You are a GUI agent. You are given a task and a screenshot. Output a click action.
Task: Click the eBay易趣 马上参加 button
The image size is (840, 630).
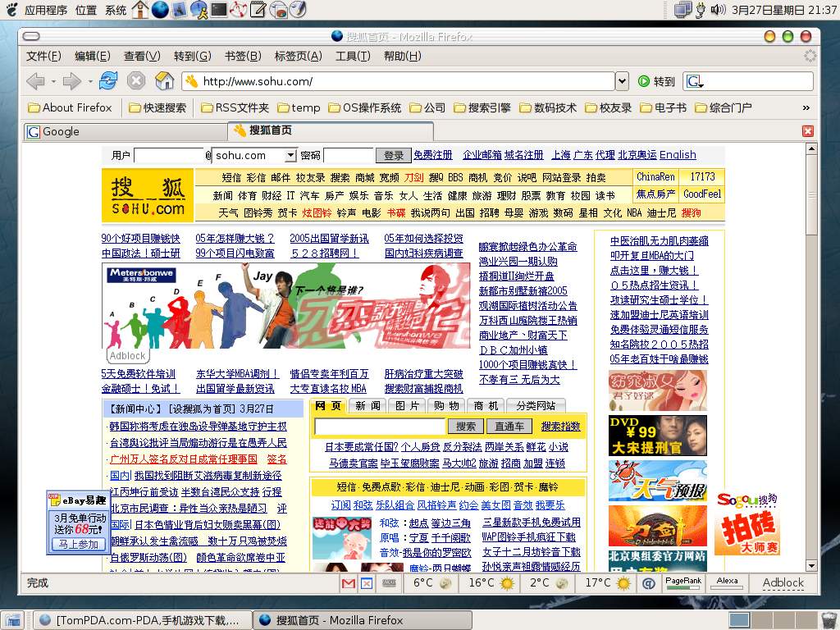coord(78,545)
